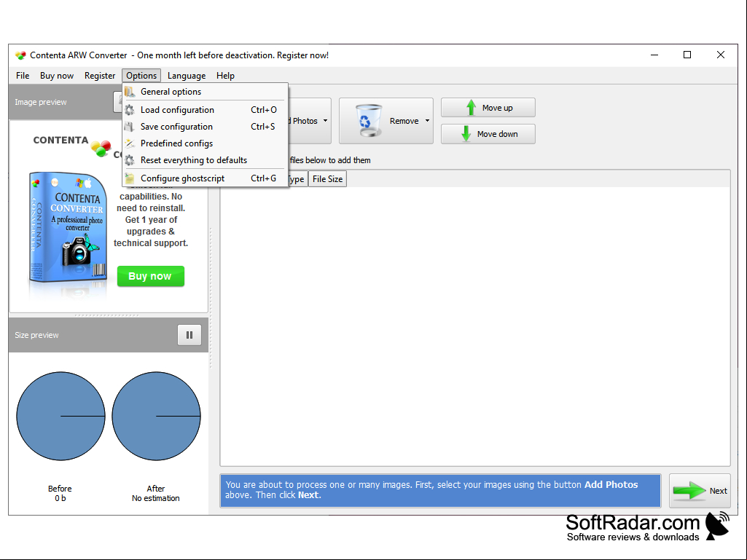Viewport: 747px width, 560px height.
Task: Pause the size preview
Action: 189,335
